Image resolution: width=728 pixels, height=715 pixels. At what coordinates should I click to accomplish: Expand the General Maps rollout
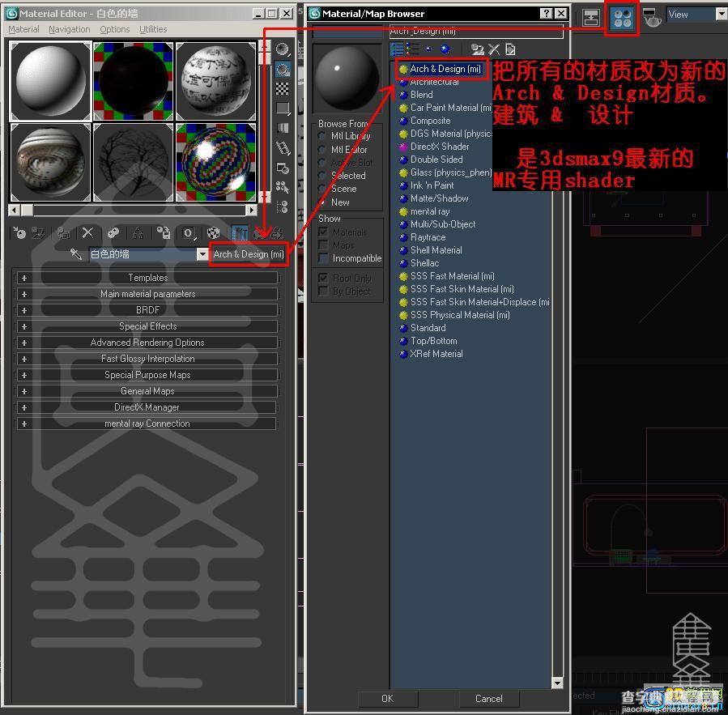coord(147,391)
